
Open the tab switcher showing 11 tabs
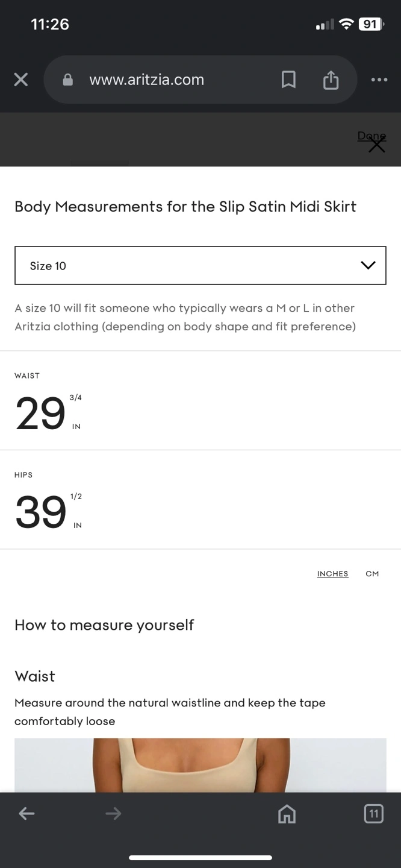(x=373, y=814)
